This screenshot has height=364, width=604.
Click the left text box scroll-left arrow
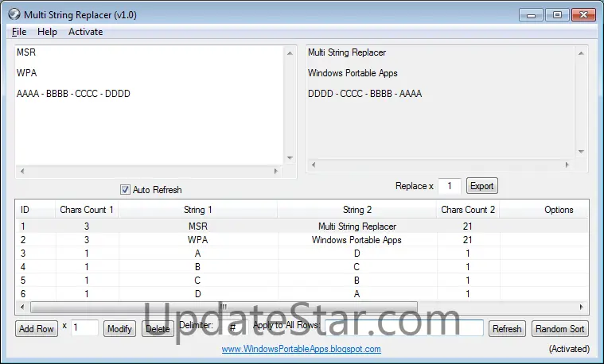tap(22, 171)
